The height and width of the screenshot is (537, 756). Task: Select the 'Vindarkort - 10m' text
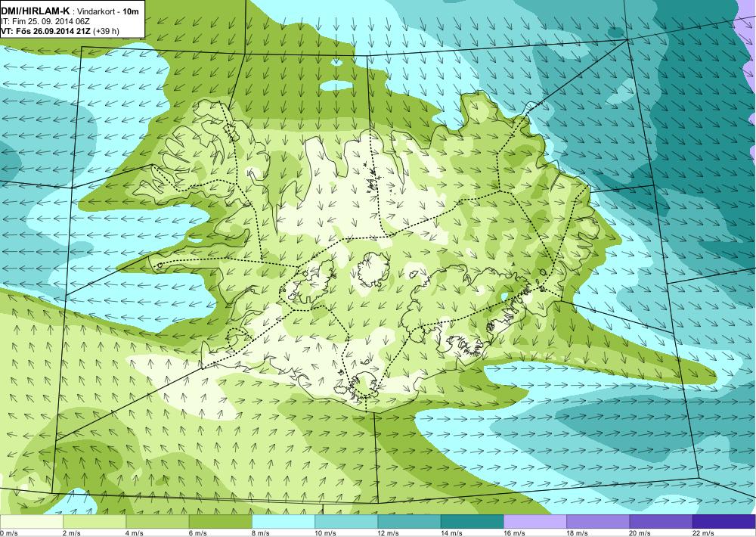(108, 11)
